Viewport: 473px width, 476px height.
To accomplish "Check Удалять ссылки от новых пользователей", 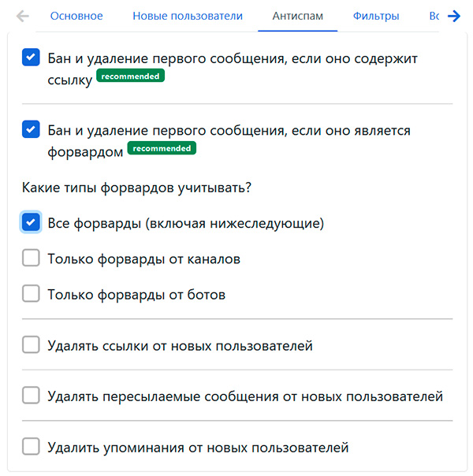I will tap(31, 345).
